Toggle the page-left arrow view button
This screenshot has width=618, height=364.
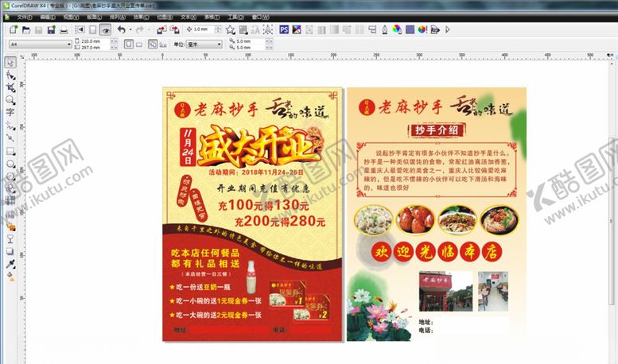(x=80, y=29)
